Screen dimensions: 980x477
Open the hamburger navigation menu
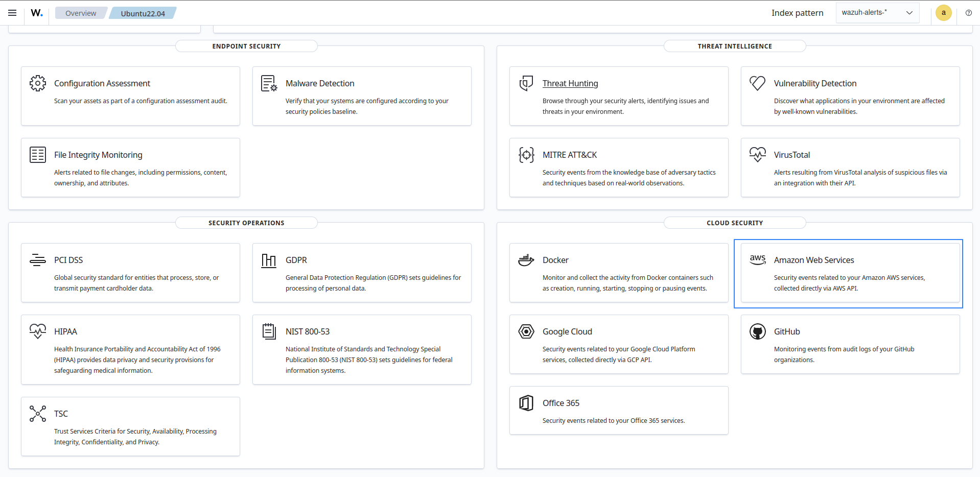(12, 13)
